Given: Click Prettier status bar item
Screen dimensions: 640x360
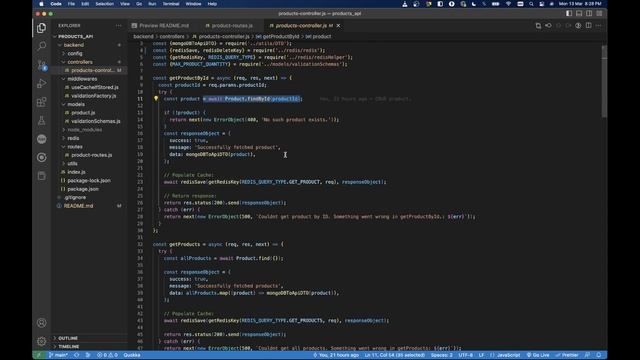Looking at the screenshot, I should point(567,355).
